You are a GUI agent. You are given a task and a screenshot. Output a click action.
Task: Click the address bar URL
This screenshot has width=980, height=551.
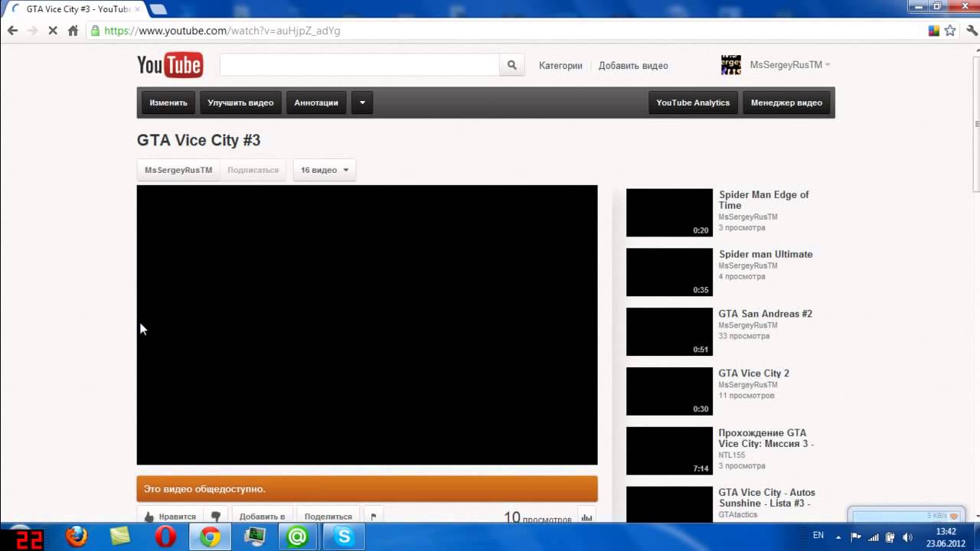[222, 31]
